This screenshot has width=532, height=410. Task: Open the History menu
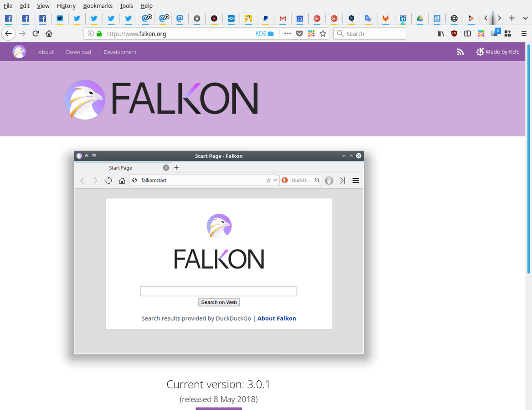[66, 6]
